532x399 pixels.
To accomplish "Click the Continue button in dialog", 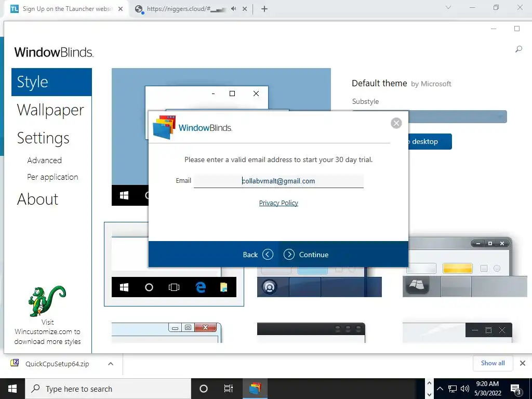I will point(306,255).
